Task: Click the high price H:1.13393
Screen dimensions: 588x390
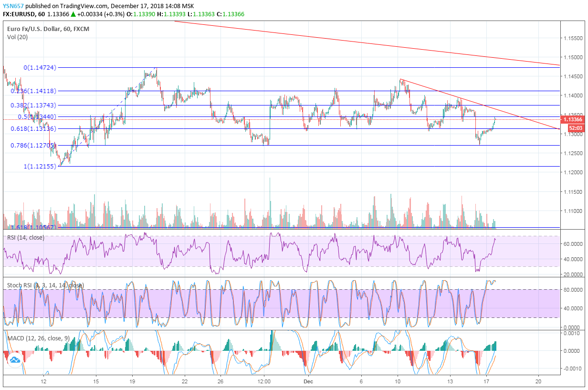Action: 172,14
